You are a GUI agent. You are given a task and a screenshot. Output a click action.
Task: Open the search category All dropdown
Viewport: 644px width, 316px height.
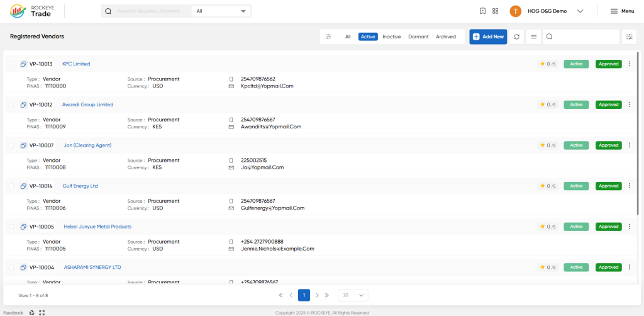pyautogui.click(x=221, y=11)
